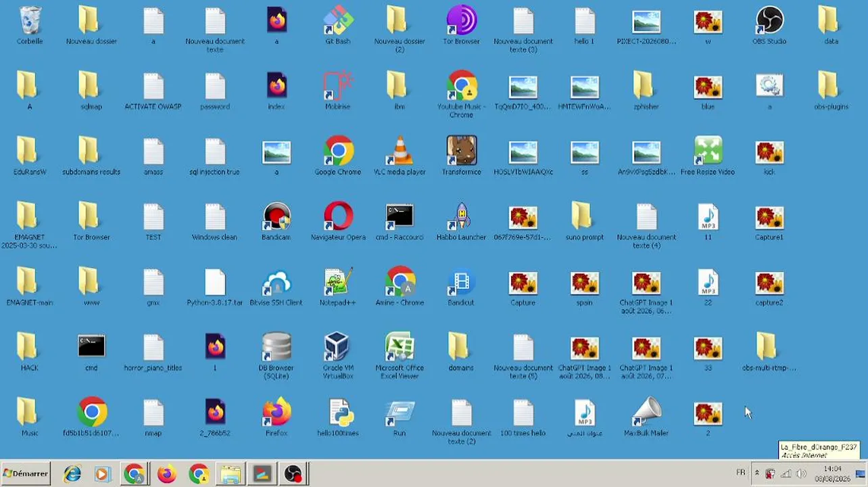Image resolution: width=868 pixels, height=487 pixels.
Task: Select the Music folder
Action: [x=30, y=418]
